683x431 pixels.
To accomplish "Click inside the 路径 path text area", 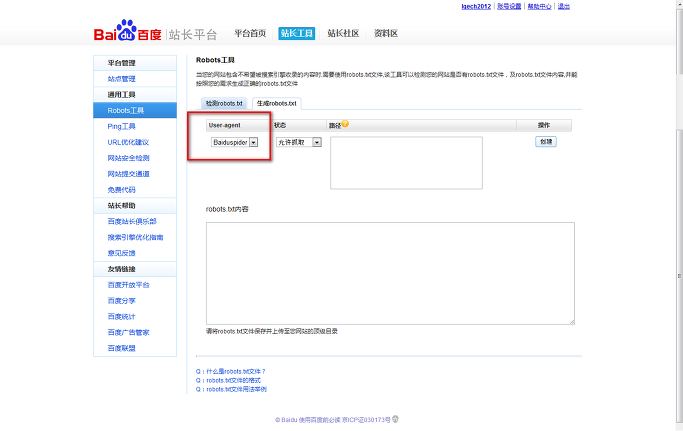I will [x=406, y=163].
